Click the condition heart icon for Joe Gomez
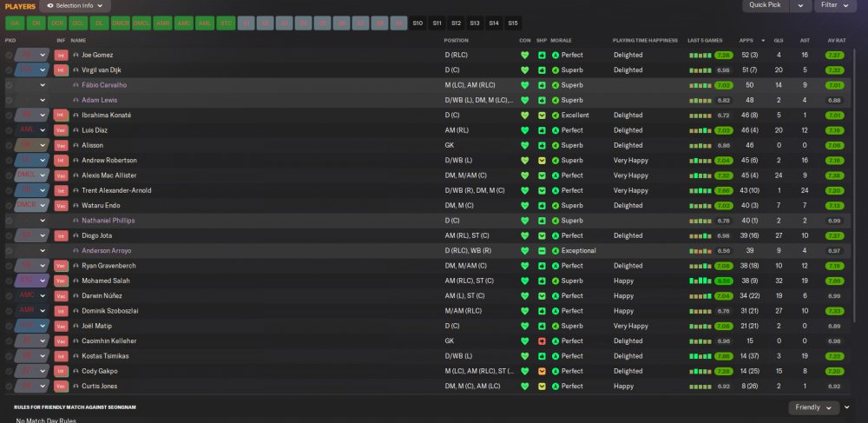 click(x=525, y=56)
